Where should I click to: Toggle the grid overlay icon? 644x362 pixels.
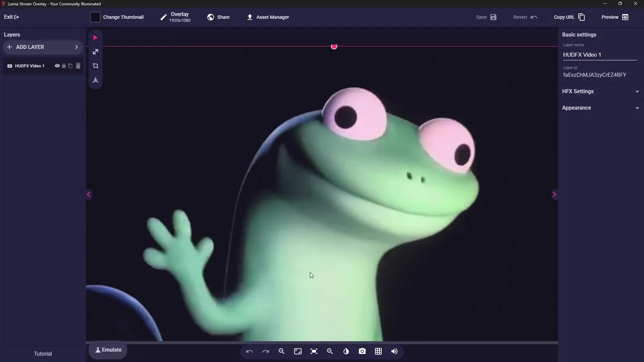378,351
